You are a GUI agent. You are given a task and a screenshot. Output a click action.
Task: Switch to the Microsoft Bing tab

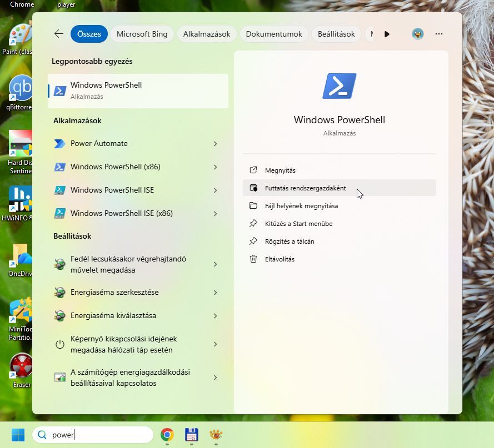pos(142,34)
